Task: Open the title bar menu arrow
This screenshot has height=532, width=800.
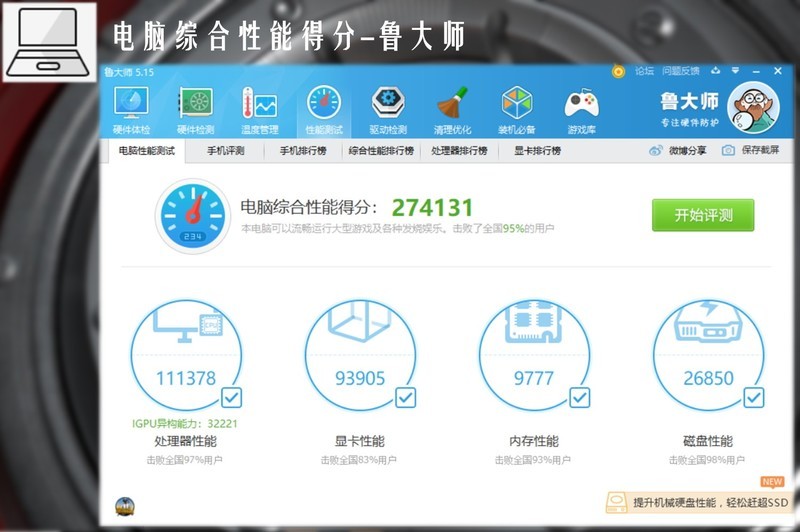Action: pyautogui.click(x=735, y=70)
